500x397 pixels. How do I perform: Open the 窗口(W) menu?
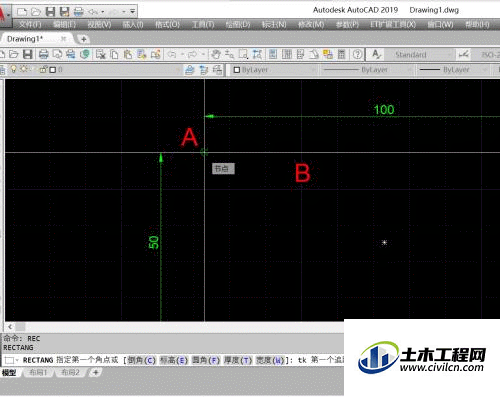click(440, 24)
